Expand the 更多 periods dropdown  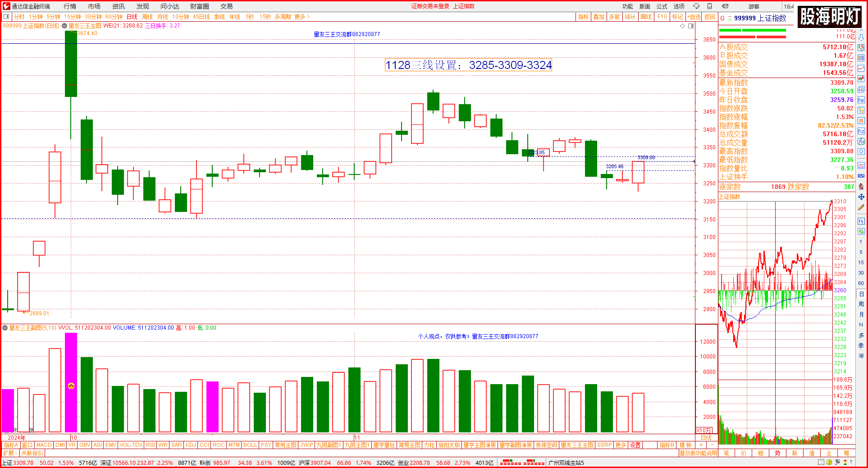coord(302,17)
